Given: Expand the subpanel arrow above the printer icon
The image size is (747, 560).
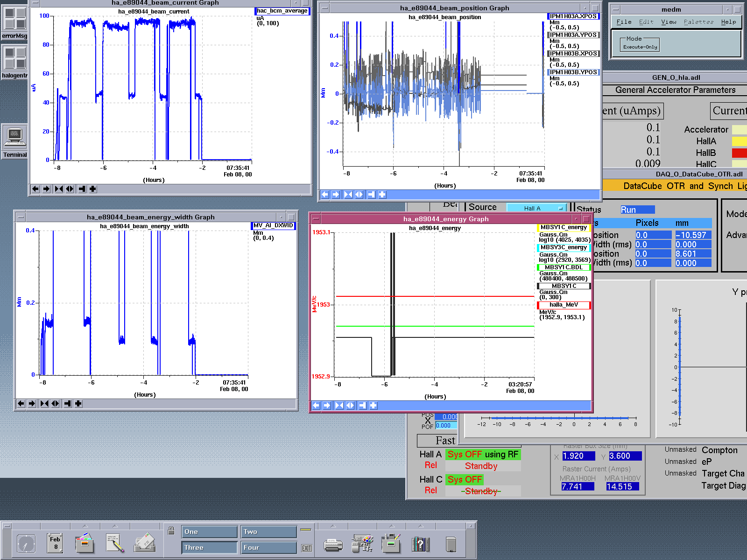Looking at the screenshot, I should click(x=332, y=526).
